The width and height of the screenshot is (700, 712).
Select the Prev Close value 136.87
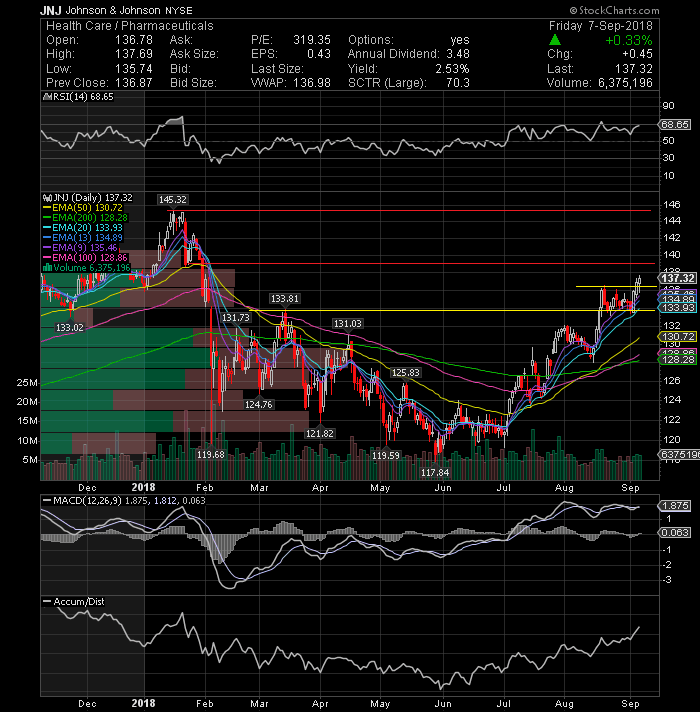[x=134, y=83]
